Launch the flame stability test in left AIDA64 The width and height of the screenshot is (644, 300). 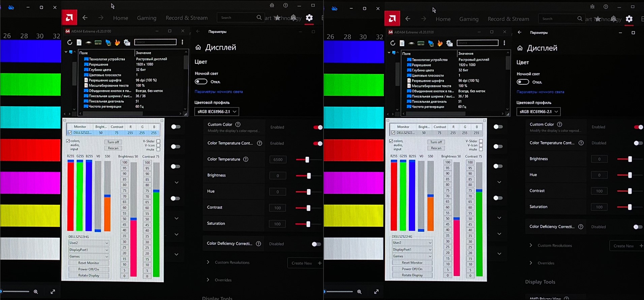coord(117,42)
